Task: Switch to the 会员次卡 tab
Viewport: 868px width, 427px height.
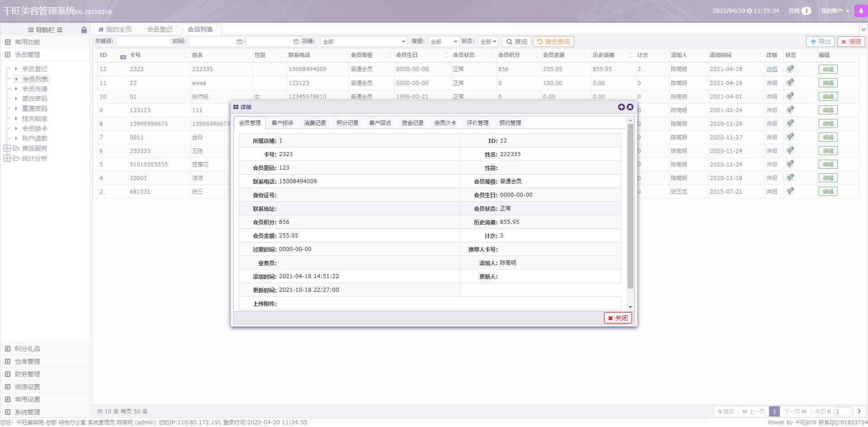Action: coord(445,123)
